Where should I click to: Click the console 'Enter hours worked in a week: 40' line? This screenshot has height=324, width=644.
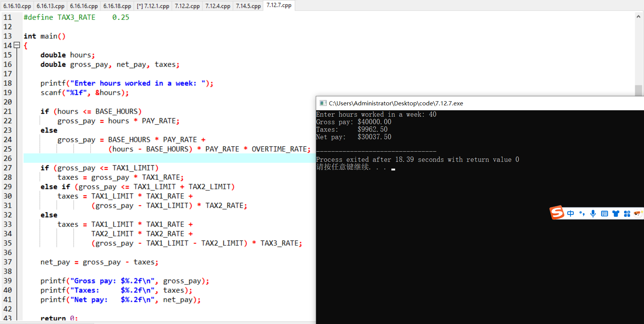[x=376, y=114]
